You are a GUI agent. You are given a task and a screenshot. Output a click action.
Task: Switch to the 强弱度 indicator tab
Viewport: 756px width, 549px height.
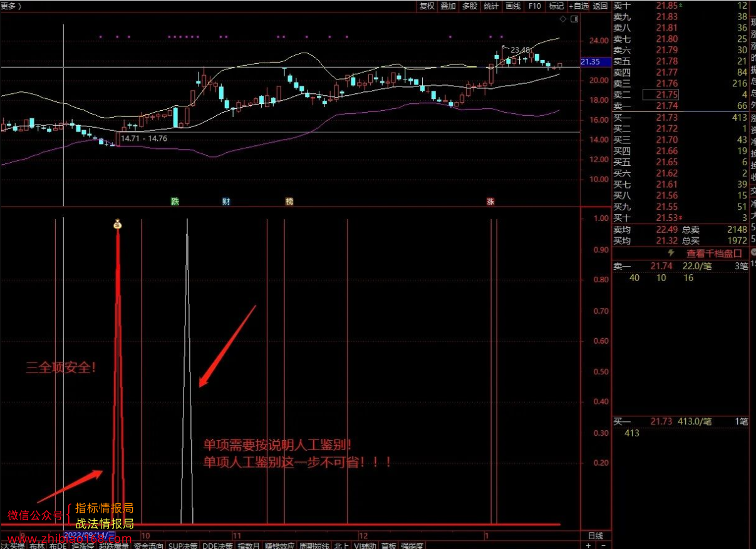pyautogui.click(x=412, y=545)
